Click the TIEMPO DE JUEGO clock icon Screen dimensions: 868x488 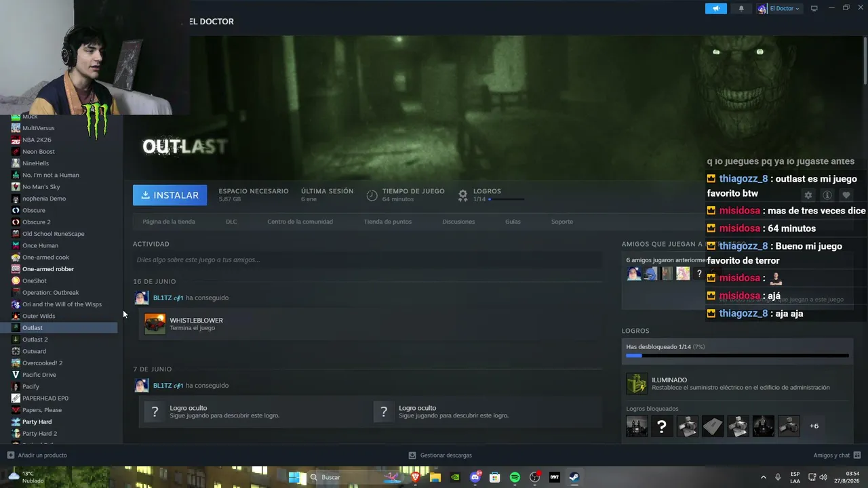tap(372, 195)
